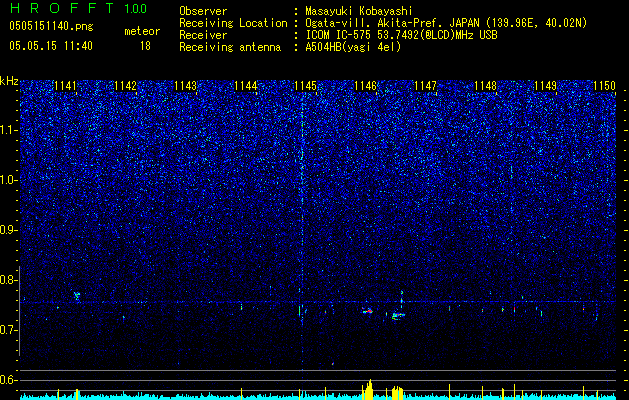Click the 1.1 frequency axis label
The image size is (629, 400).
point(9,130)
